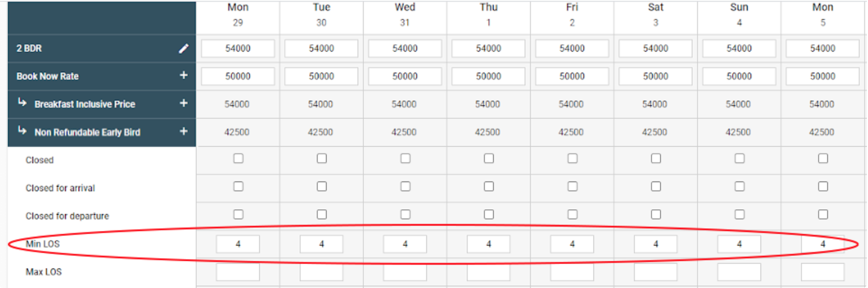Expand Book Now Rate with plus icon
Screen dimensions: 868x288
[183, 76]
